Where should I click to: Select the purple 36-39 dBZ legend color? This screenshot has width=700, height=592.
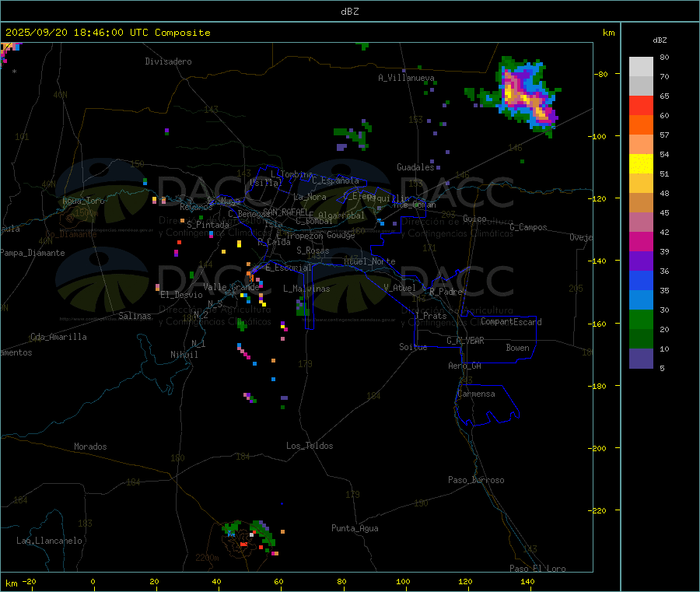click(641, 261)
